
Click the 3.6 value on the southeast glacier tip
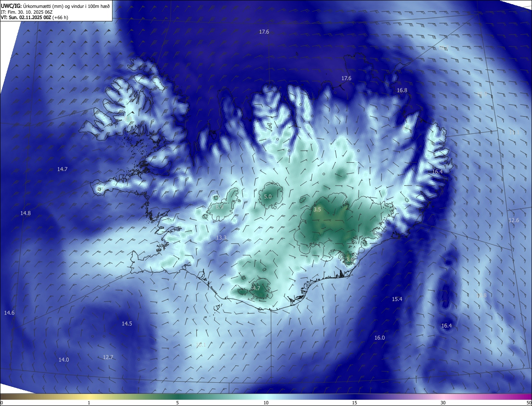point(349,259)
